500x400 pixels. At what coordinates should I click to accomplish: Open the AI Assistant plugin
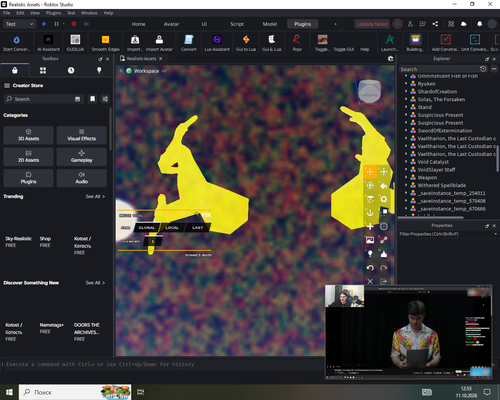click(48, 43)
